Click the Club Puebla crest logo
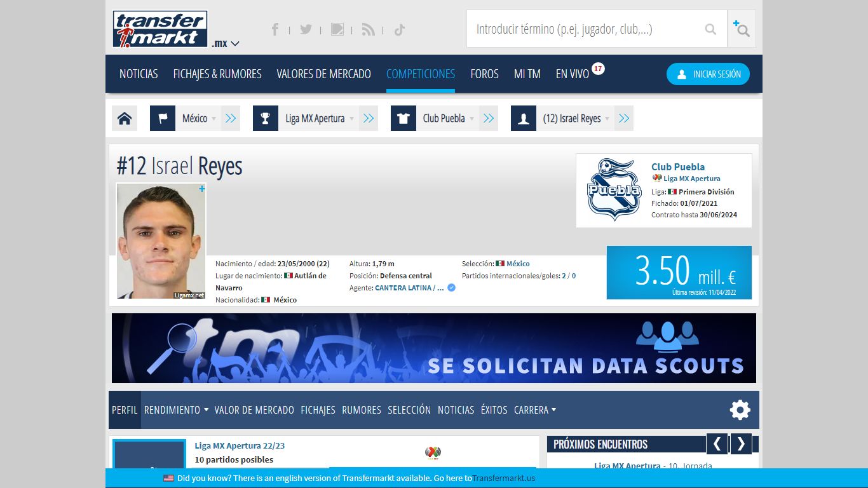Viewport: 868px width, 488px height. (613, 189)
